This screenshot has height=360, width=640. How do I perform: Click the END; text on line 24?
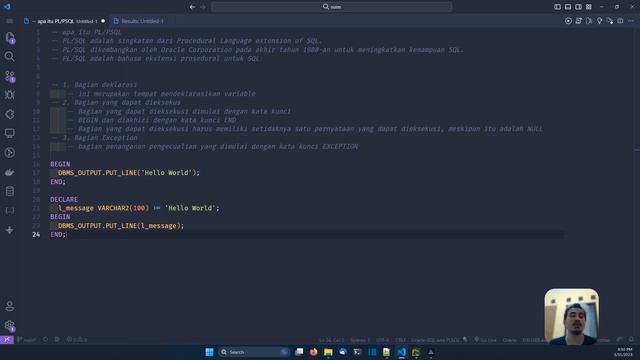coord(58,235)
